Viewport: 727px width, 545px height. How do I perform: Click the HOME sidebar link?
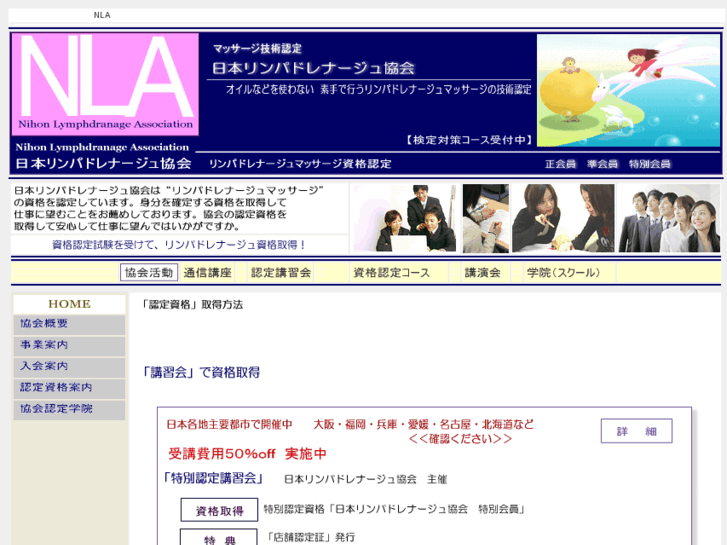(69, 304)
